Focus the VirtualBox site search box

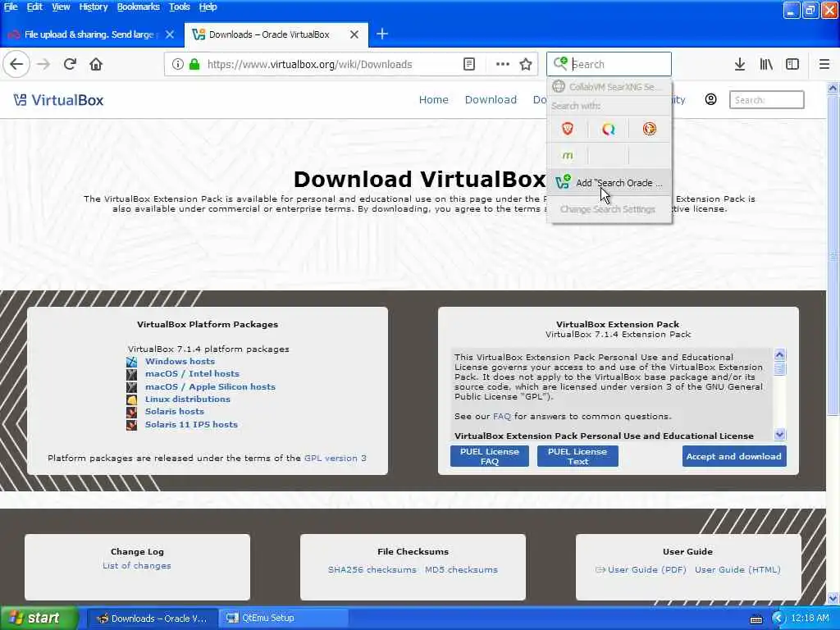[x=767, y=99]
